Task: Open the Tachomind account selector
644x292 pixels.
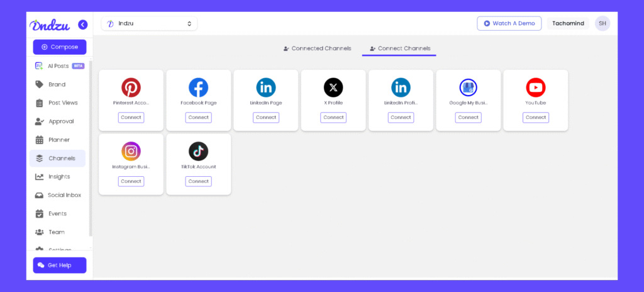Action: 568,23
